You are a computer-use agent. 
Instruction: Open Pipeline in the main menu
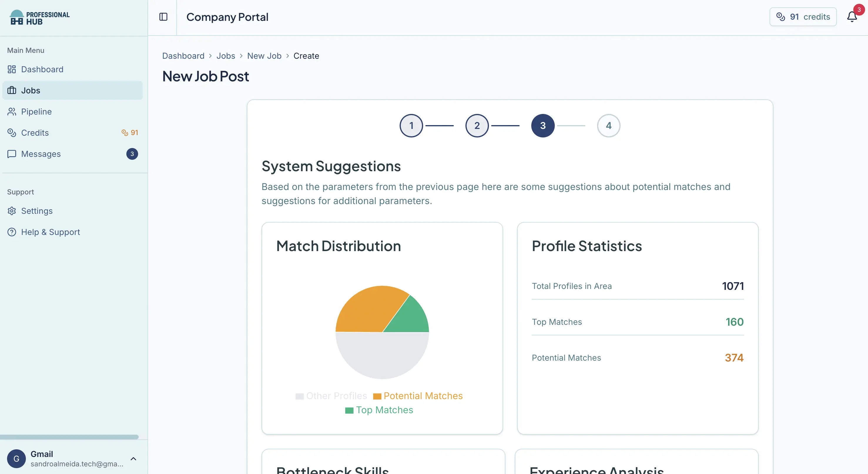pos(36,112)
